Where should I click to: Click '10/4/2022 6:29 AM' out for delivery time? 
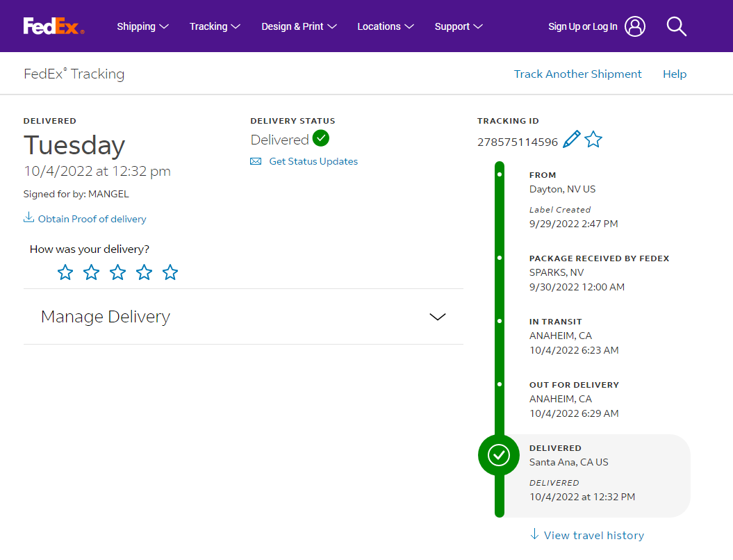click(x=574, y=413)
